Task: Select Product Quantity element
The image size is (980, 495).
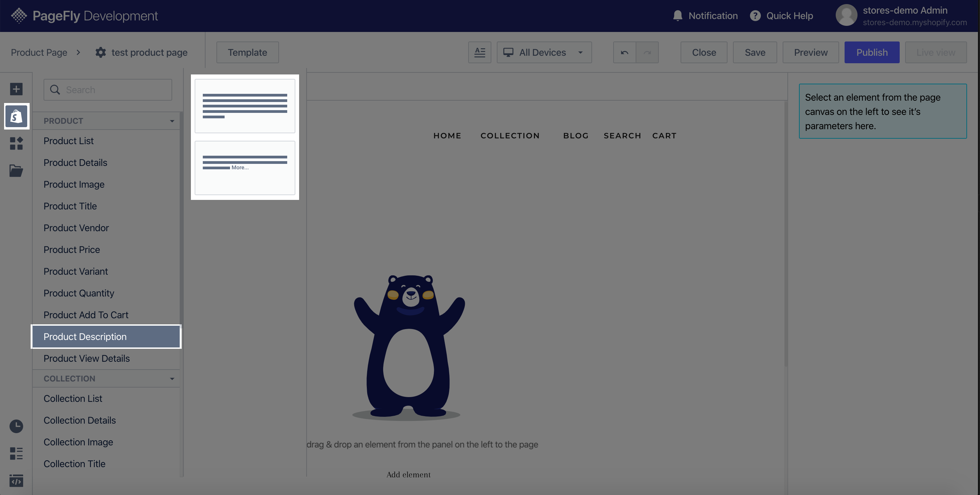Action: (106, 293)
